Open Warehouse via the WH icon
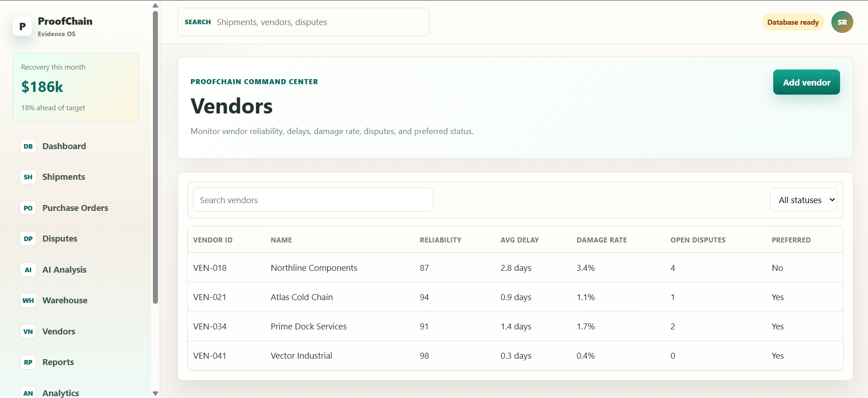Image resolution: width=868 pixels, height=398 pixels. point(28,301)
